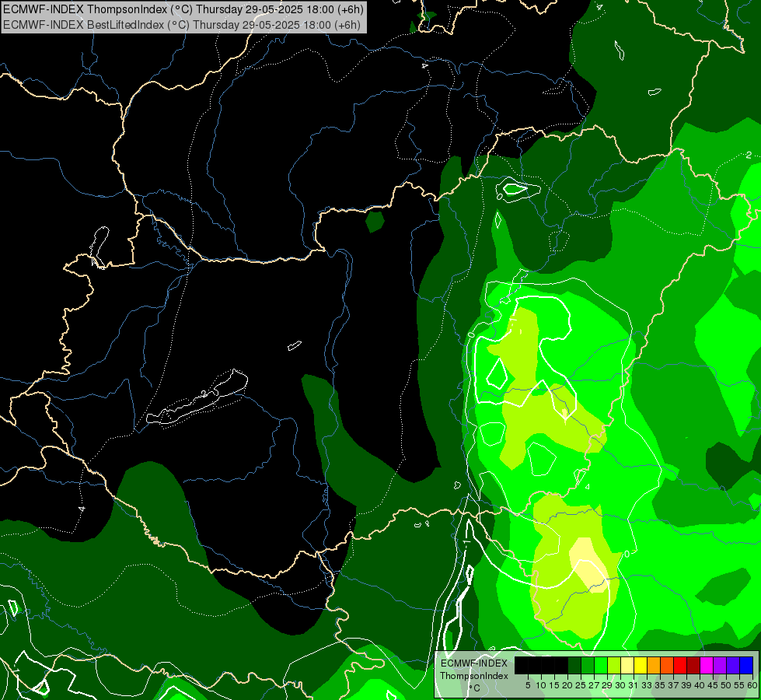
Task: Click the legend tick value 60
Action: [x=752, y=685]
